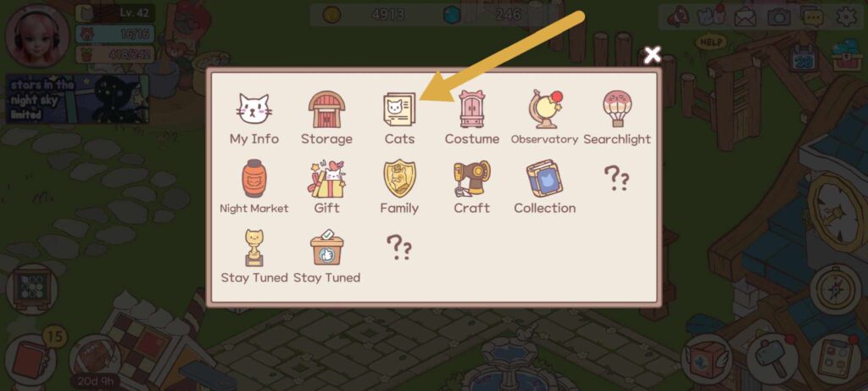Open the Searchlight balloon icon
Viewport: 868px width, 391px height.
pos(617,109)
